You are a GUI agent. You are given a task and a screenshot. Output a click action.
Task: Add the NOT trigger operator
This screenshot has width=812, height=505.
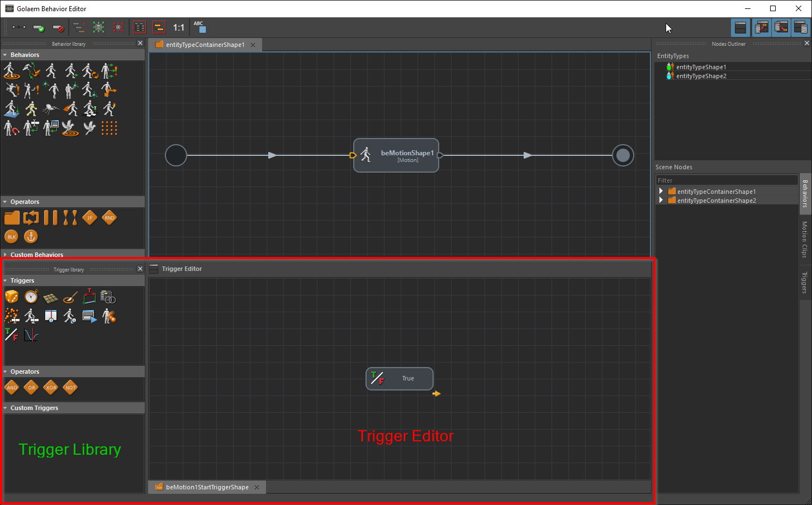pos(70,387)
